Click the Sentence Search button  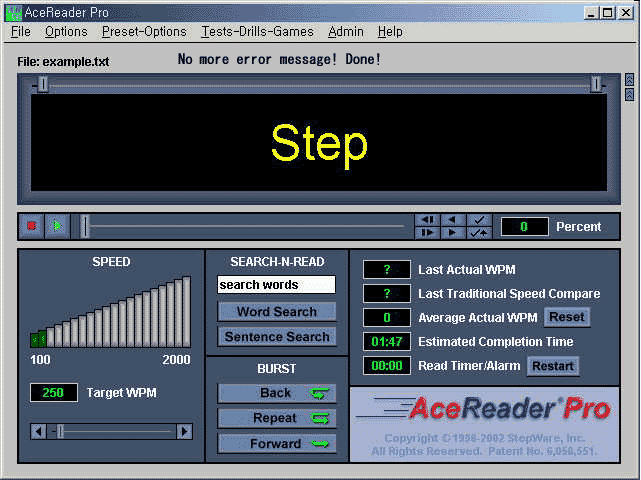point(277,336)
